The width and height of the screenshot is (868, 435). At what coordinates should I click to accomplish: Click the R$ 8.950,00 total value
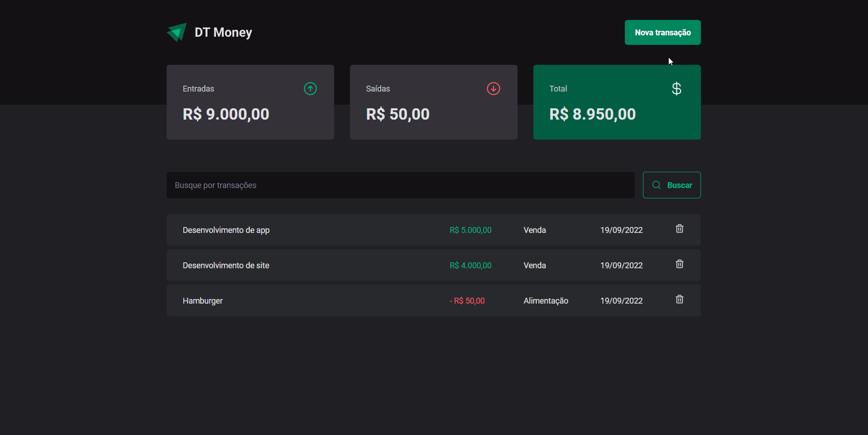(x=592, y=114)
